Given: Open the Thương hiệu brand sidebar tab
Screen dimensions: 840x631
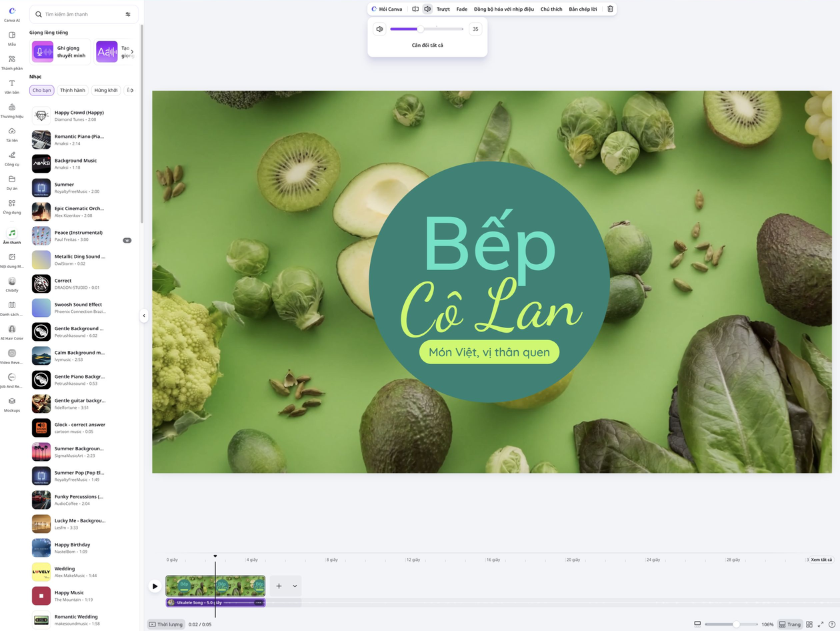Looking at the screenshot, I should coord(12,111).
